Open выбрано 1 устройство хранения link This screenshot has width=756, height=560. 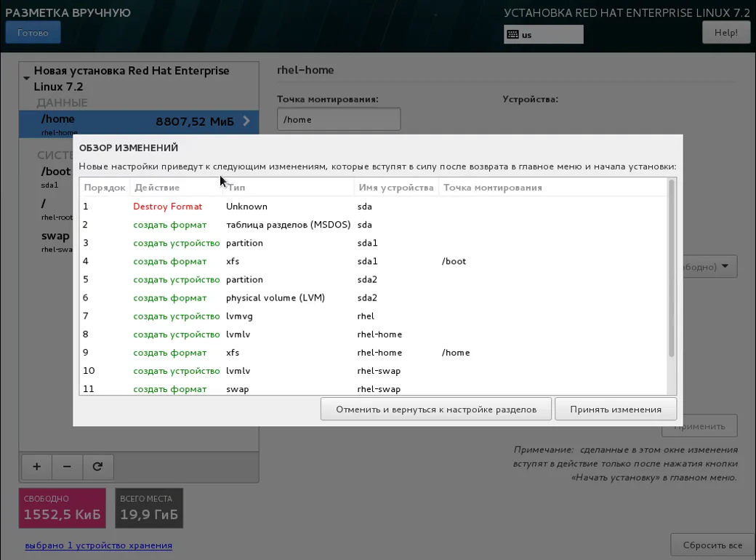pos(98,545)
